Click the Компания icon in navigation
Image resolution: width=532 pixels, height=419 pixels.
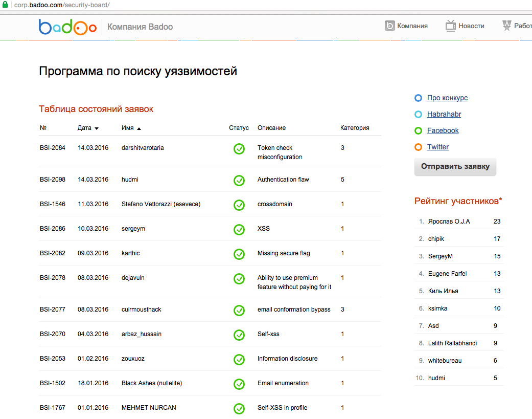390,26
